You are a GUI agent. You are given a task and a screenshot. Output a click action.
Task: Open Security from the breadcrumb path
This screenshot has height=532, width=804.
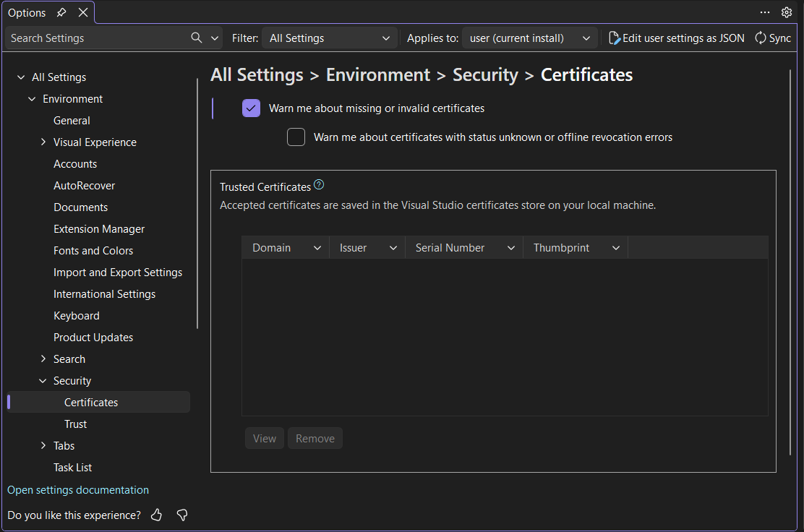(x=485, y=74)
